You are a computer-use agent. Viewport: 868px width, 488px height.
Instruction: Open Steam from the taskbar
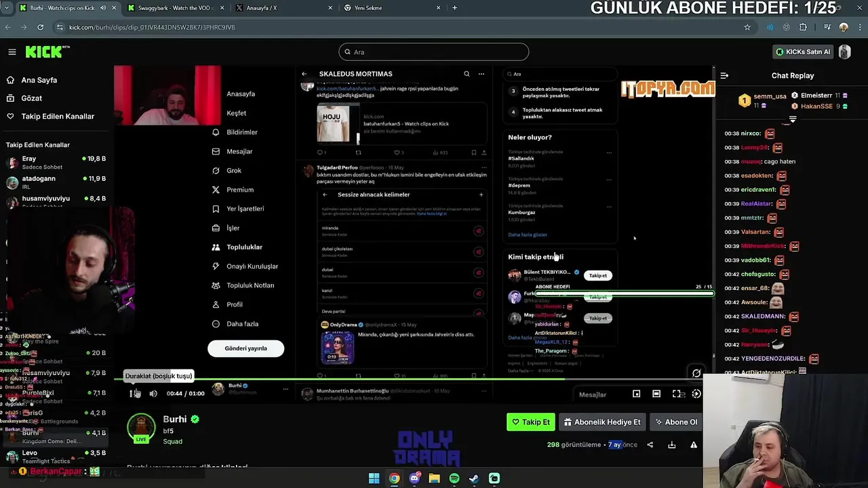[x=474, y=479]
